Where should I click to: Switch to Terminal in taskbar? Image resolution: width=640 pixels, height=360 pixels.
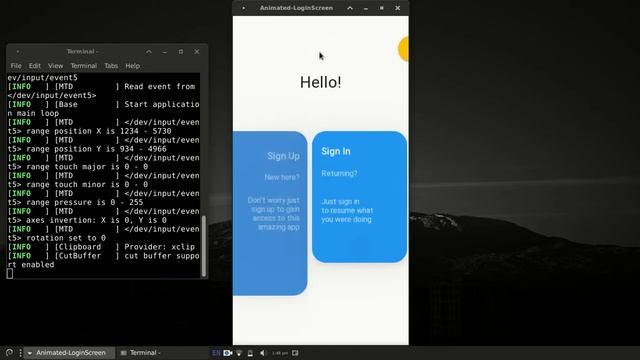click(x=142, y=353)
